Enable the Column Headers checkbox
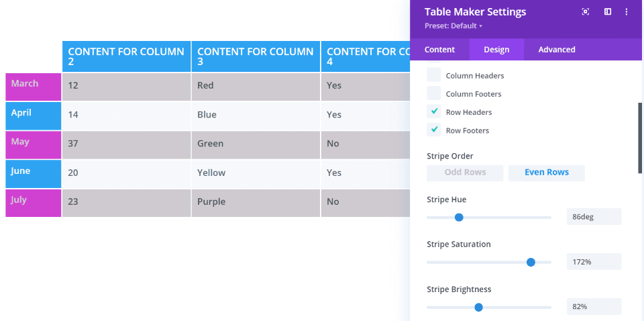This screenshot has height=321, width=644. (434, 75)
